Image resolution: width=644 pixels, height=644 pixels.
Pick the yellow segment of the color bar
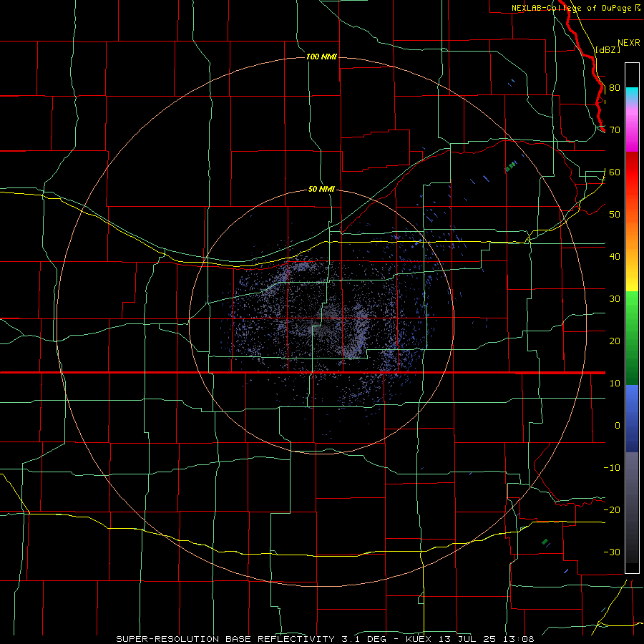click(x=632, y=283)
